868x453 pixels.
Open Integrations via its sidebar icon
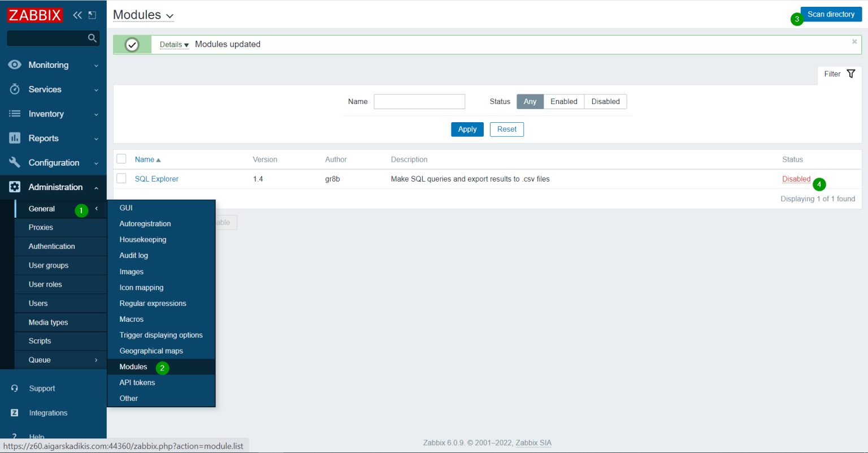pos(14,412)
